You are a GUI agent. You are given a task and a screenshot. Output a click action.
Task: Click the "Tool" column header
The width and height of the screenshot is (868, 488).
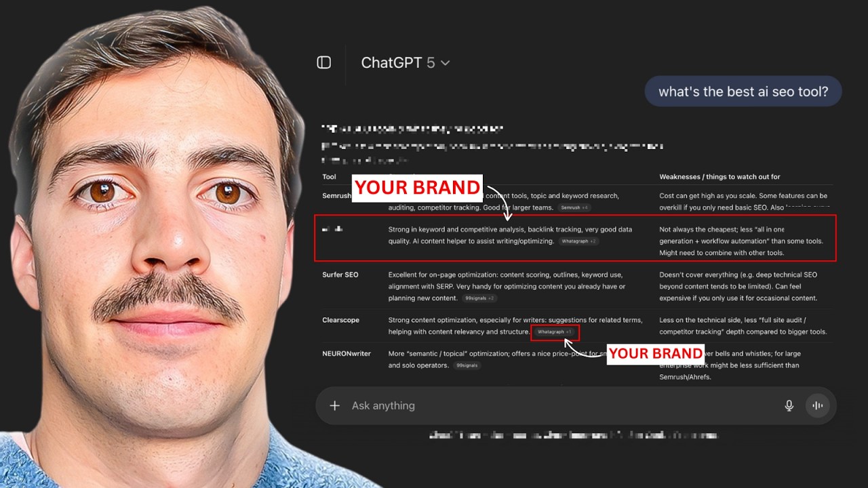coord(329,177)
